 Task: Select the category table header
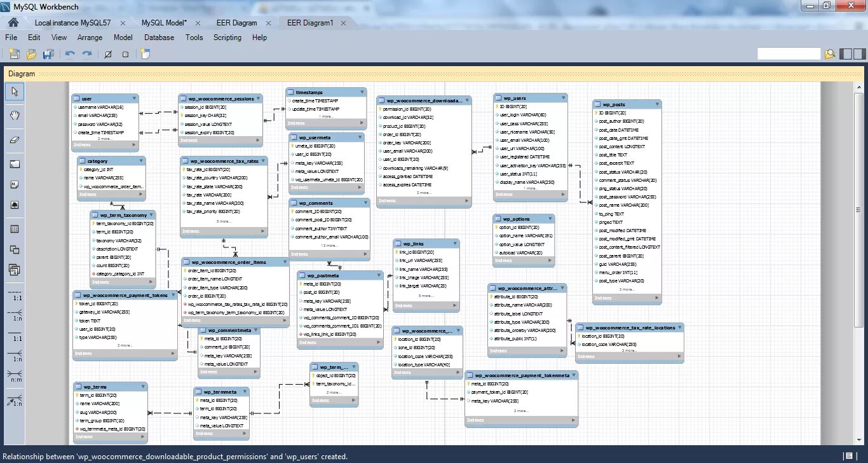111,161
